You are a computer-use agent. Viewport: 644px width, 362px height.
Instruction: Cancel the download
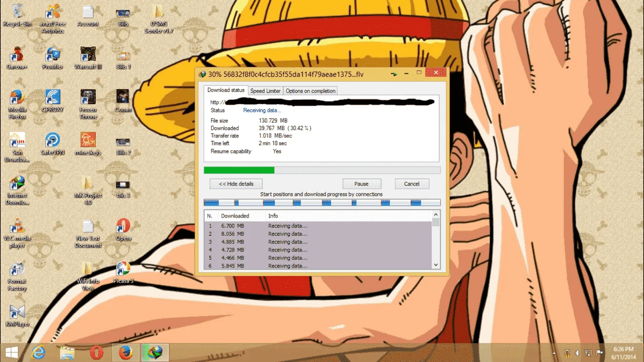tap(412, 184)
